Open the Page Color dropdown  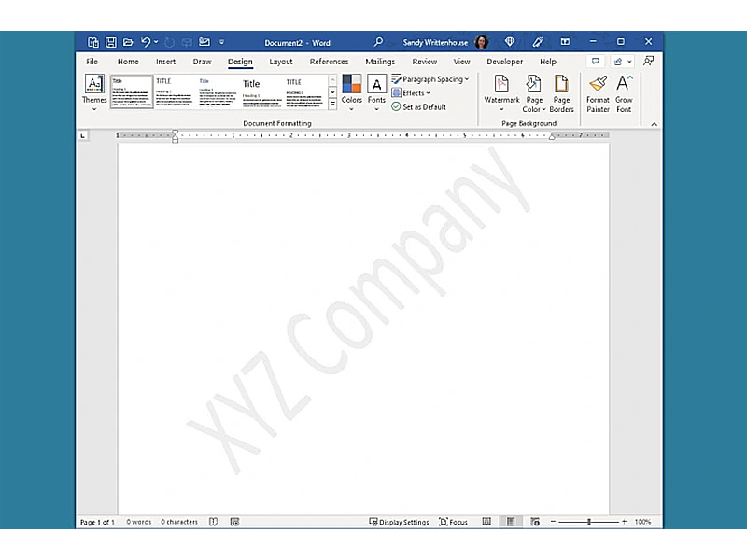coord(533,91)
